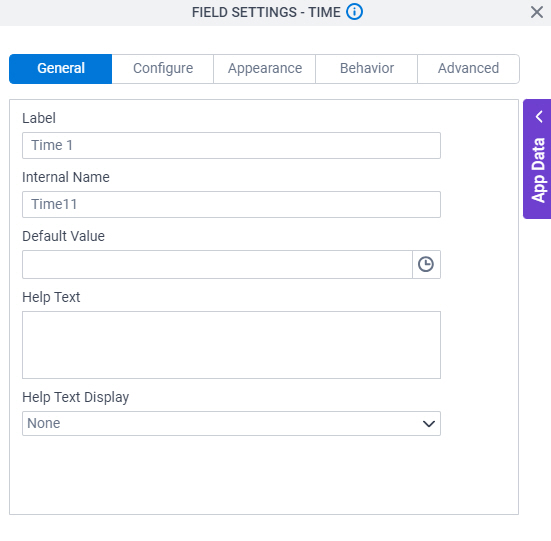This screenshot has height=541, width=551.
Task: Click the Internal Name caption text
Action: click(66, 177)
